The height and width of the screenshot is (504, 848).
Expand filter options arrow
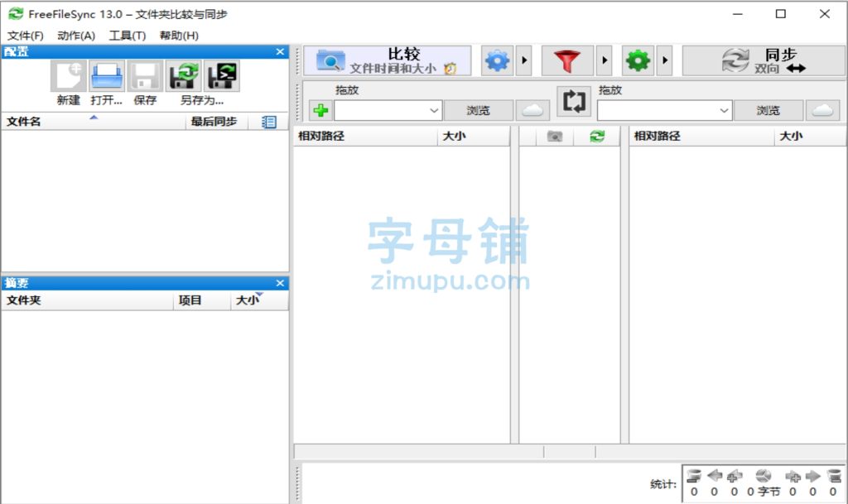605,60
